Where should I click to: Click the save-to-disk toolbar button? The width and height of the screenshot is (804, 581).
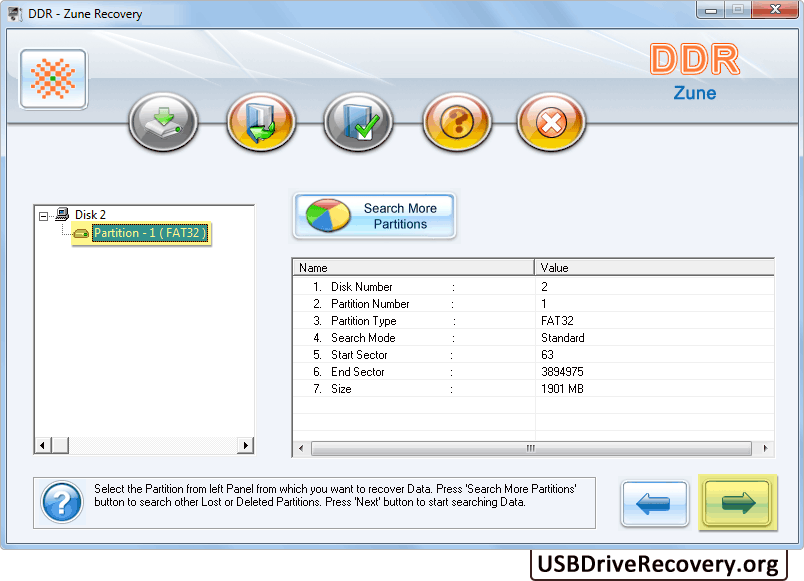164,122
